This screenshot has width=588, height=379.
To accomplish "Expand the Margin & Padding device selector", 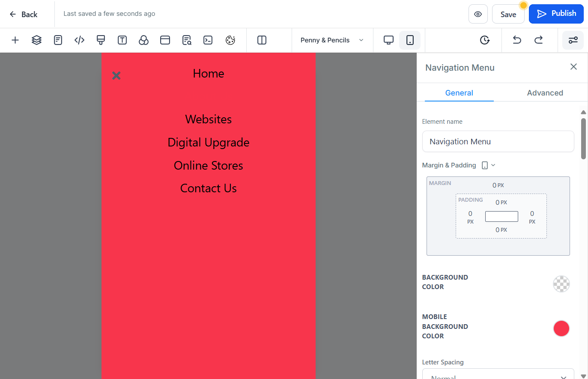I will tap(488, 165).
